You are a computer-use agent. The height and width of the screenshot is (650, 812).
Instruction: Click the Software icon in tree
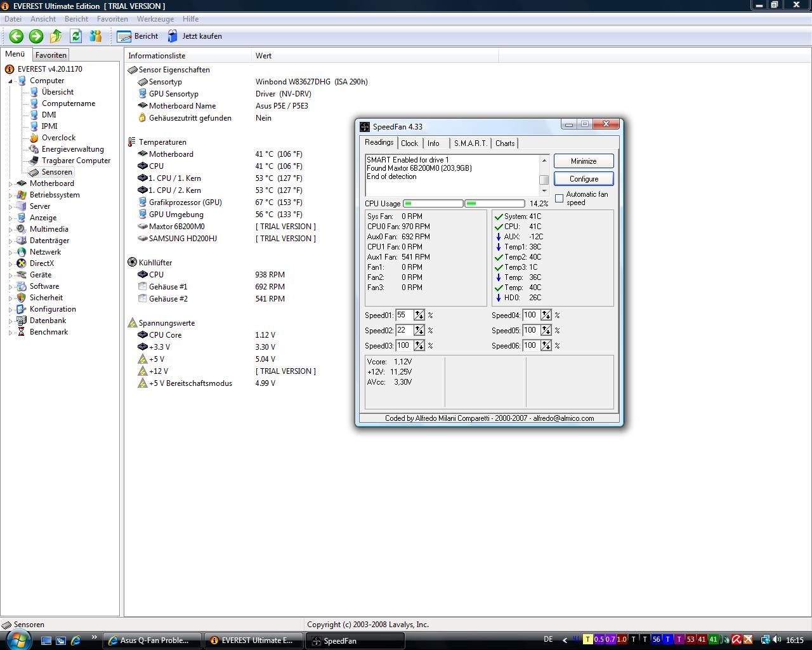coord(22,286)
